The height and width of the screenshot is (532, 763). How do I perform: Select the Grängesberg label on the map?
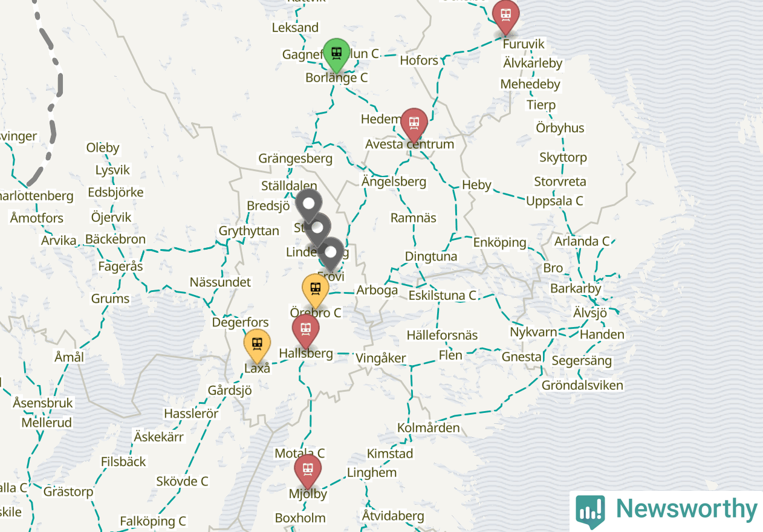[296, 158]
